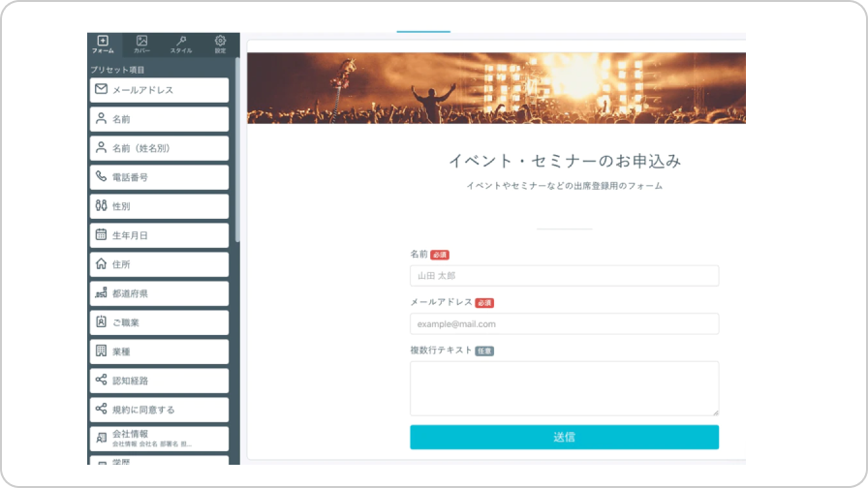Click the 複数行テキスト field label
This screenshot has width=868, height=488.
[441, 351]
